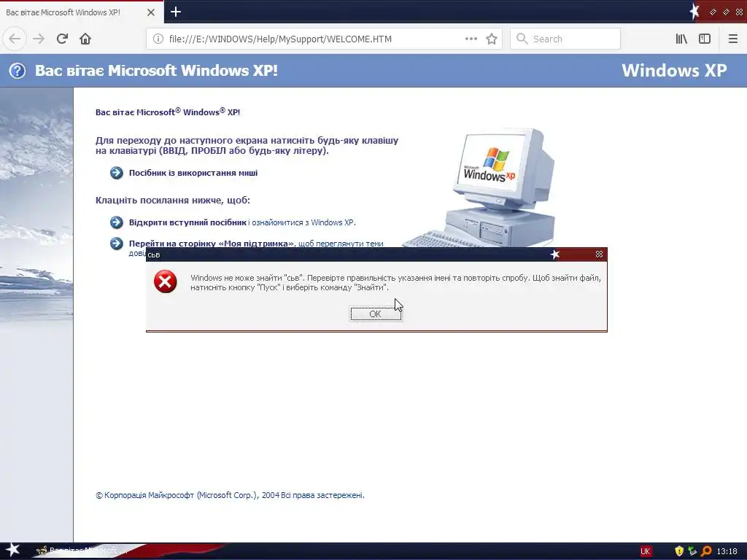
Task: Click the error dialog red X icon
Action: pyautogui.click(x=166, y=281)
